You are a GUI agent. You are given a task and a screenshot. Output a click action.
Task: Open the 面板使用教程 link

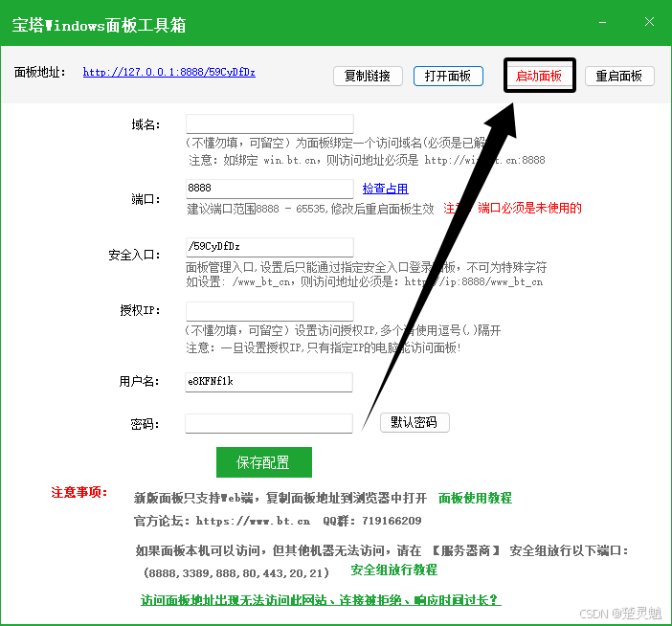(x=475, y=498)
